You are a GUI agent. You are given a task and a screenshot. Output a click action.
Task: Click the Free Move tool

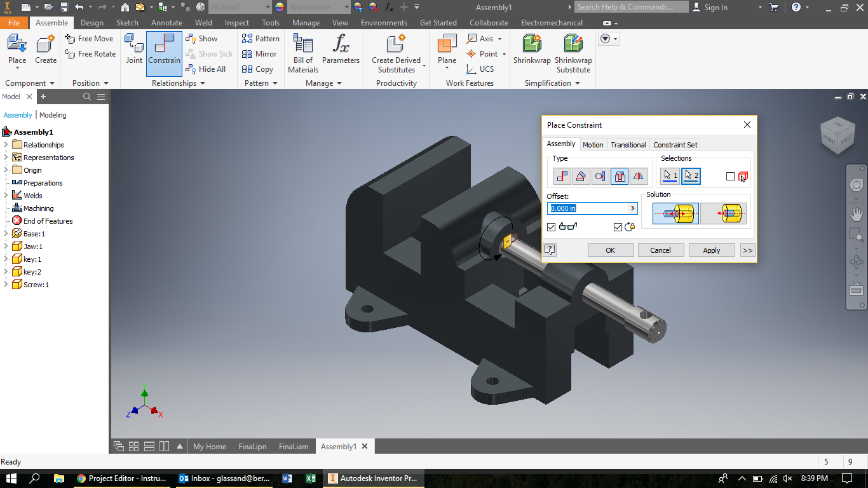(90, 39)
